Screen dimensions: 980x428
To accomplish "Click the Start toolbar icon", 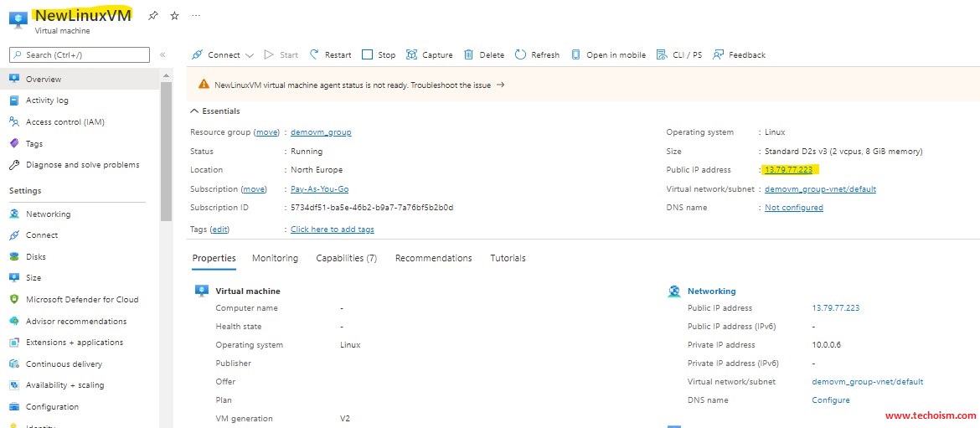I will [269, 55].
